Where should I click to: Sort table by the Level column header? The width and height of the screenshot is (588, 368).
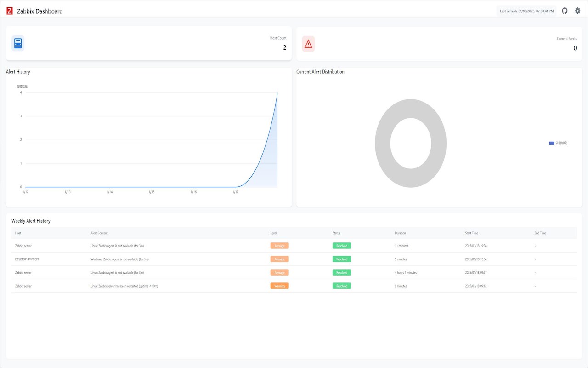273,233
